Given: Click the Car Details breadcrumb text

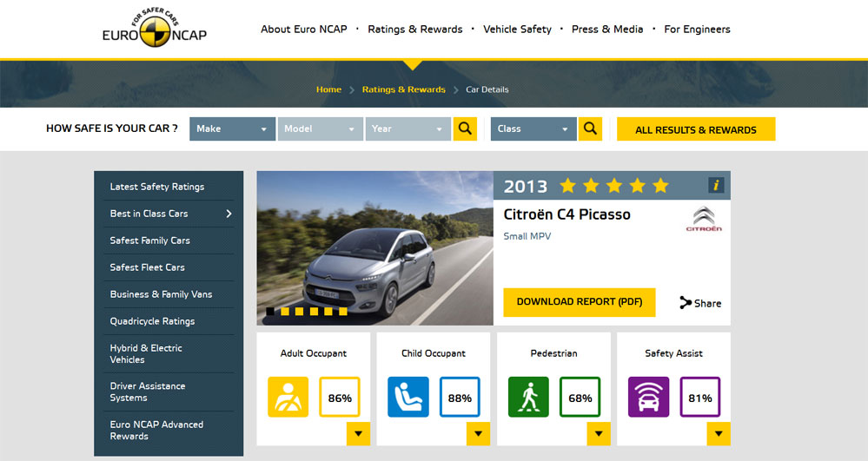Looking at the screenshot, I should coord(487,89).
